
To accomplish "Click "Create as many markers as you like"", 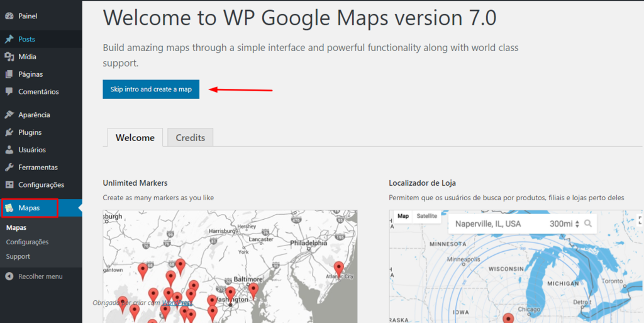I will pos(158,198).
